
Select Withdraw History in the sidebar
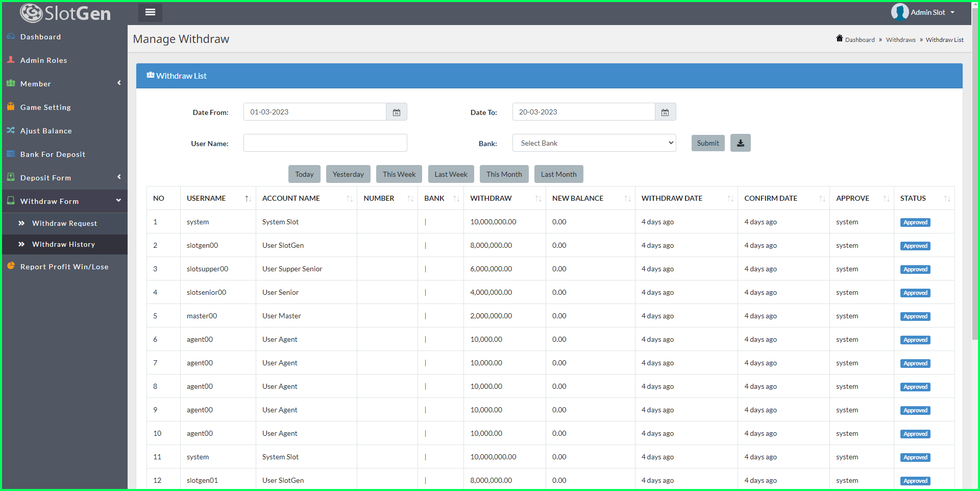63,244
